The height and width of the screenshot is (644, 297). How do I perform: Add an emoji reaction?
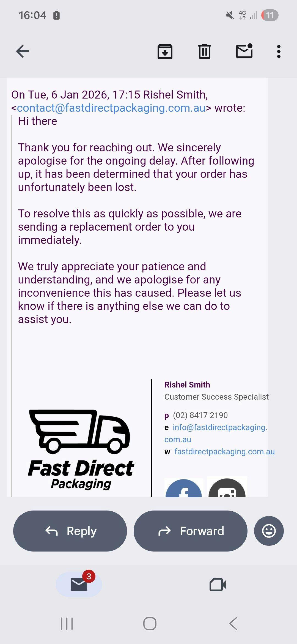pos(269,531)
